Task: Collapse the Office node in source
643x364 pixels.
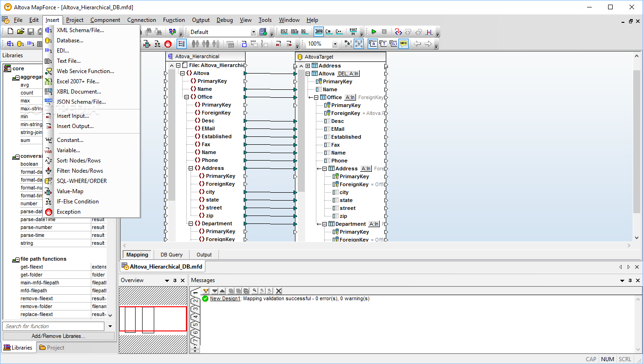Action: pyautogui.click(x=186, y=97)
